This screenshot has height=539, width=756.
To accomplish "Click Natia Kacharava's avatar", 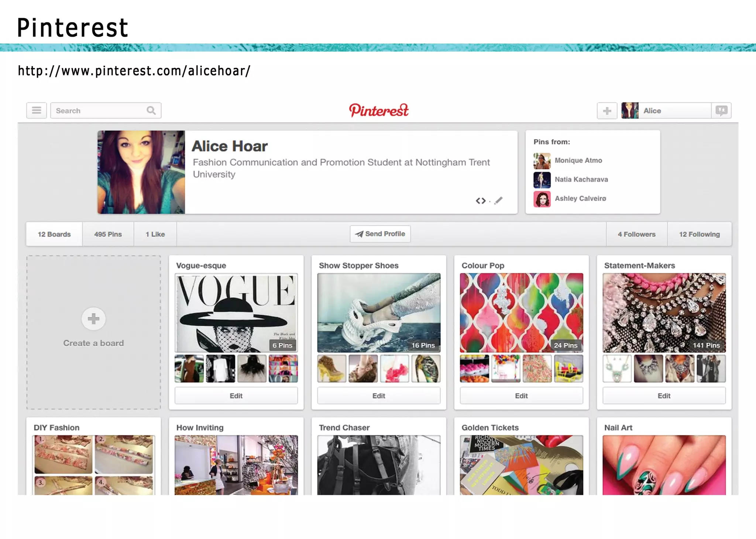I will [x=542, y=180].
